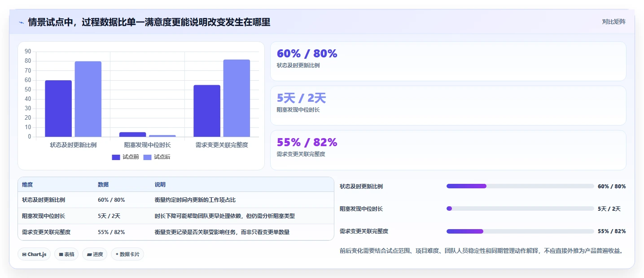Toggle the 试点前 legend item
644x278 pixels.
(x=125, y=157)
